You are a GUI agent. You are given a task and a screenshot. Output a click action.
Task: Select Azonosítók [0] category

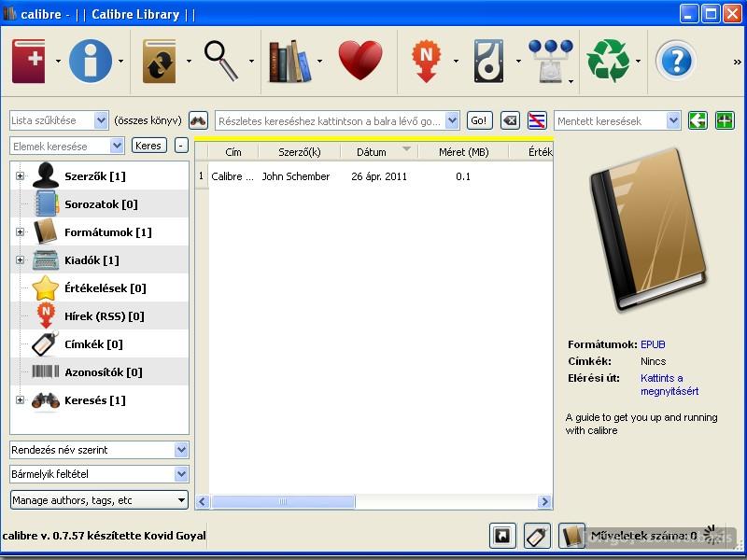tap(104, 372)
